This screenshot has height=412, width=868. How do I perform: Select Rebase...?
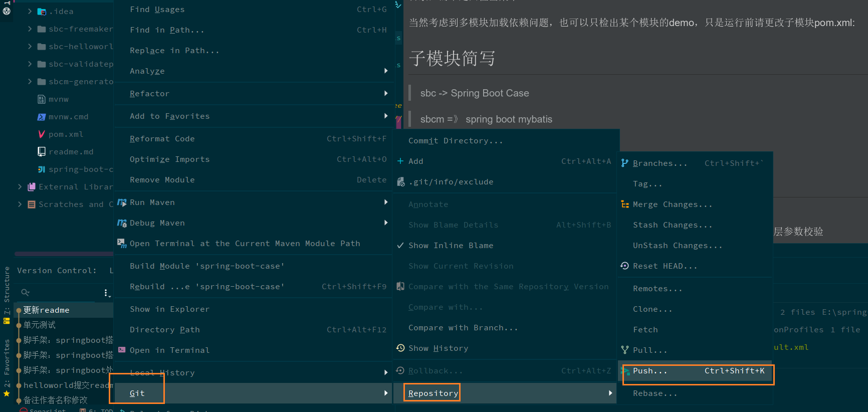point(695,393)
